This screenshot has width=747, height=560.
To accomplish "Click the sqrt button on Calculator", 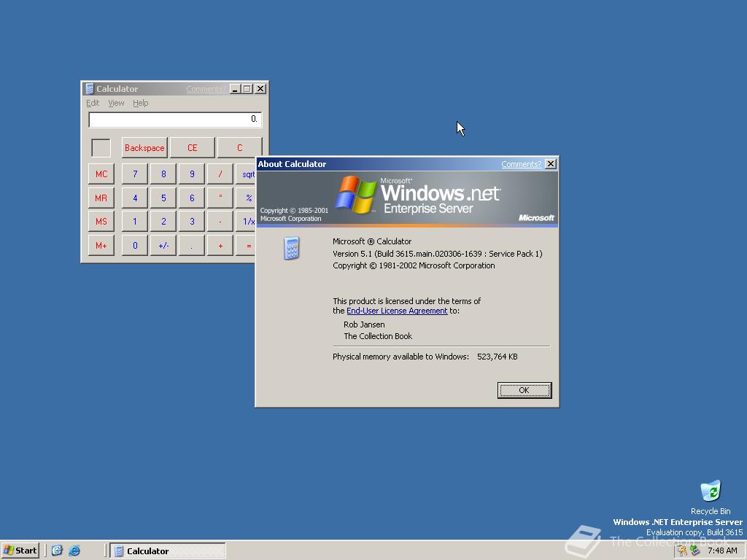I will tap(246, 174).
